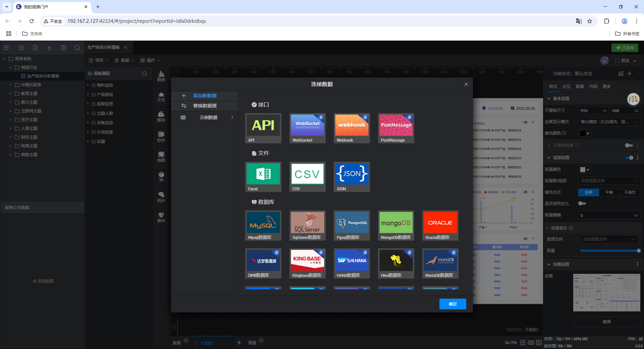Close the 连接数据 dialog
The height and width of the screenshot is (349, 644).
466,84
